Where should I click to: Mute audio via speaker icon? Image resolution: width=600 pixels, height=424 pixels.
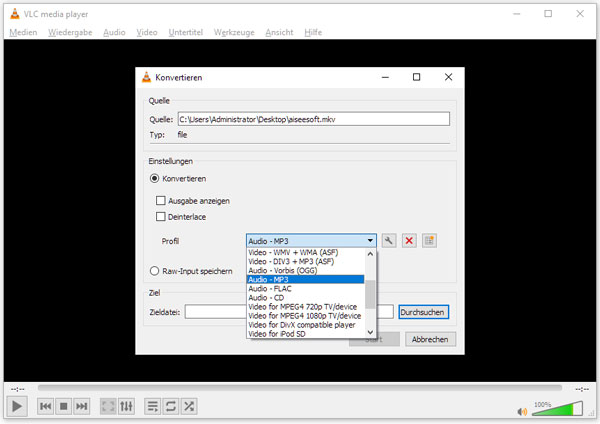522,412
